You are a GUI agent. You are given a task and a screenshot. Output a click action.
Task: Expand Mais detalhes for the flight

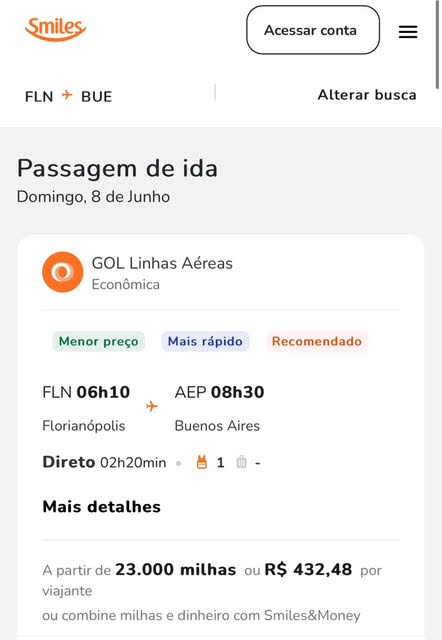click(102, 507)
